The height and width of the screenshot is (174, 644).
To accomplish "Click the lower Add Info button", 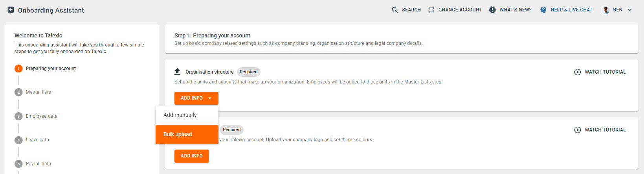I will [192, 156].
